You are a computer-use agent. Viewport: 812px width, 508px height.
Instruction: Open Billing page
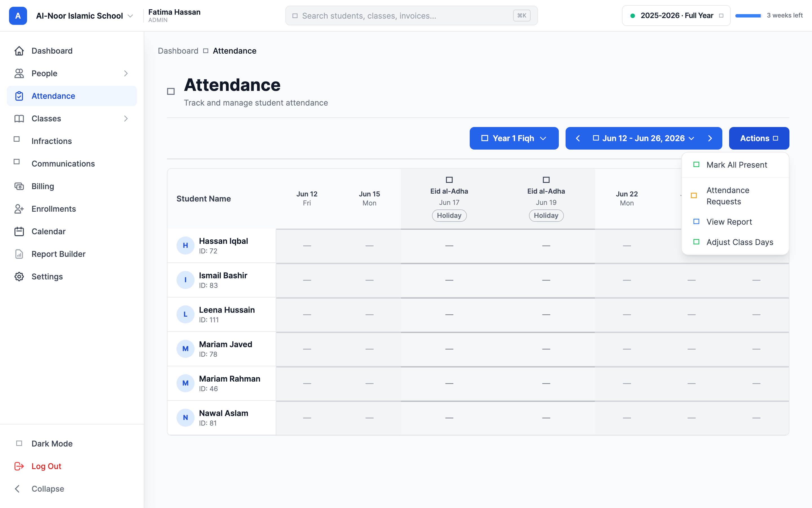click(x=72, y=186)
